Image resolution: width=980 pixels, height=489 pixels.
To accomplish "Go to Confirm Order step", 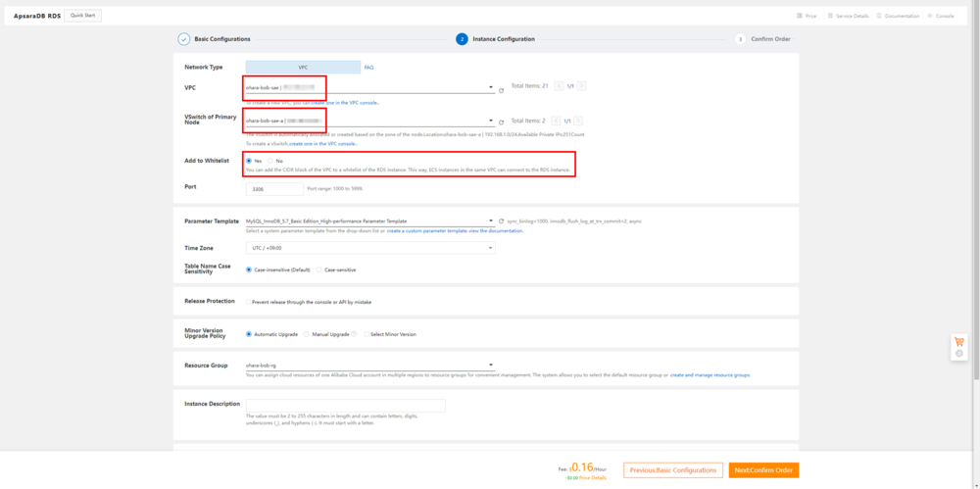I will pyautogui.click(x=770, y=39).
